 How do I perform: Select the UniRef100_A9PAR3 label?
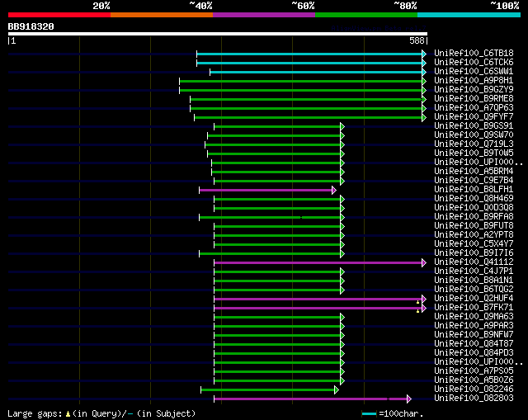pos(474,326)
